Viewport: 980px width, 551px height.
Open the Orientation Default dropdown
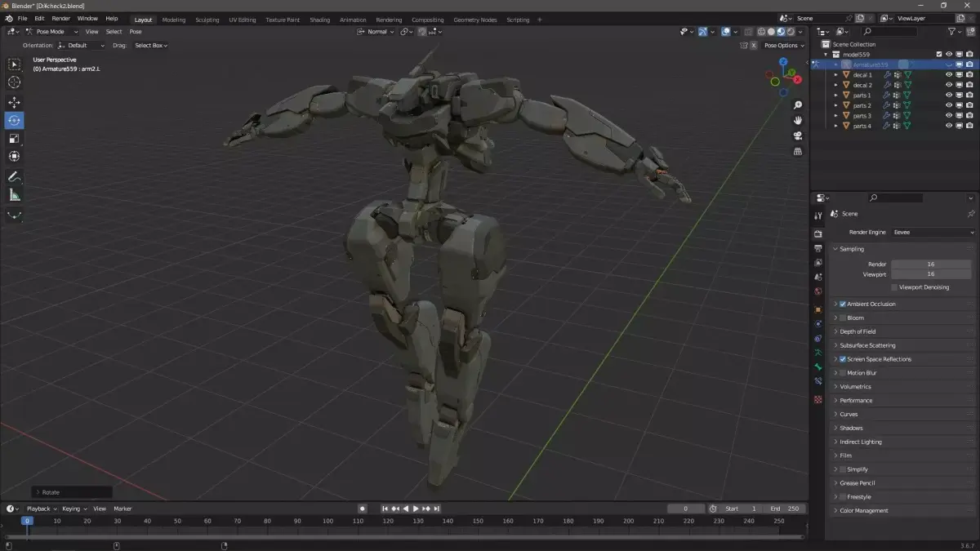(82, 46)
